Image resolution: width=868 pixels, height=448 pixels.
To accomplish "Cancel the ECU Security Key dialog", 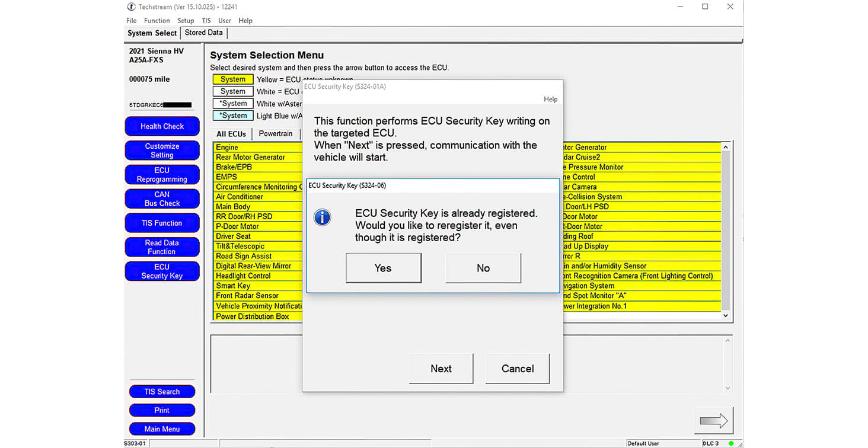I will click(518, 369).
